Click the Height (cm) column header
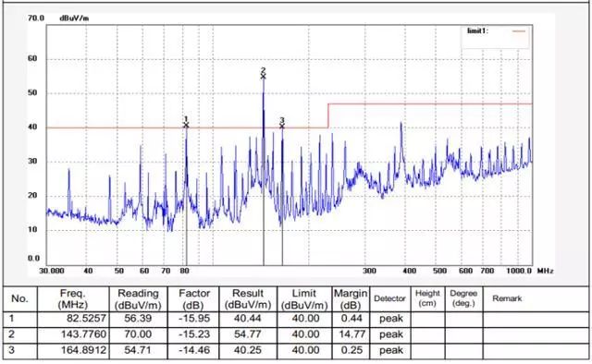Screen dimensions: 592x364 point(427,298)
